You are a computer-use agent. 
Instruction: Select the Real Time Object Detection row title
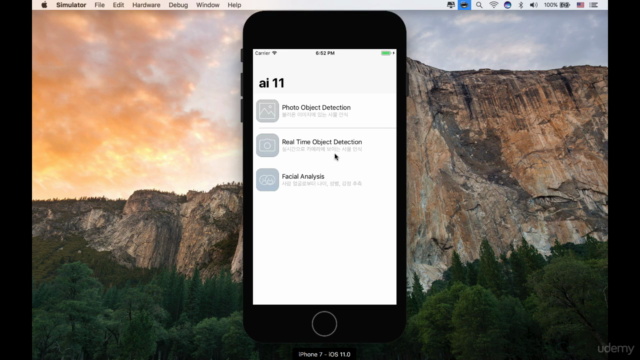click(322, 142)
